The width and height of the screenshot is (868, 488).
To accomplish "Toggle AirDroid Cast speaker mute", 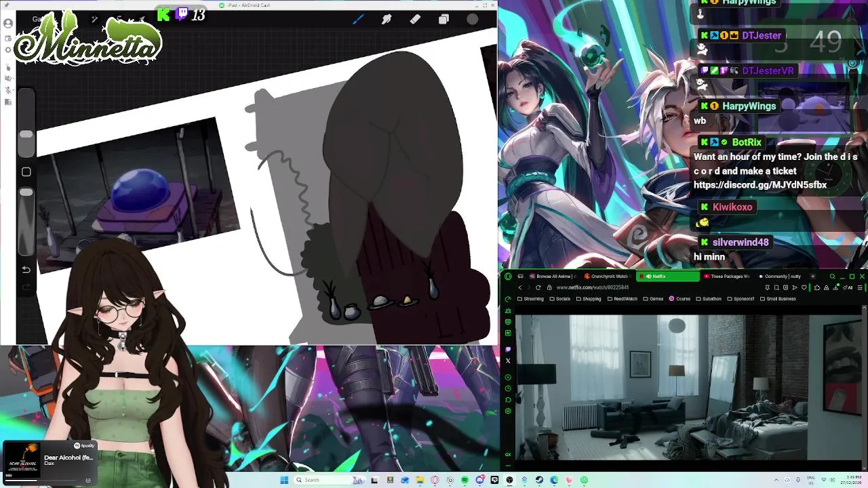I will pos(8,78).
